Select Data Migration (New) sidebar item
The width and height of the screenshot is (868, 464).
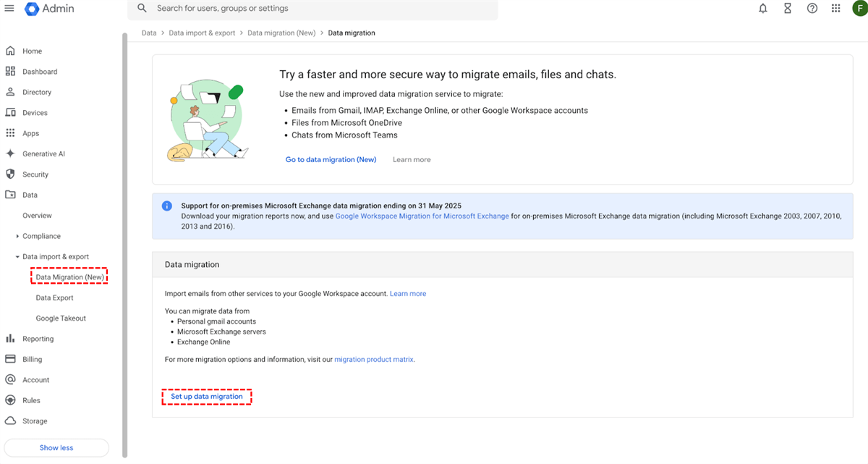(70, 277)
